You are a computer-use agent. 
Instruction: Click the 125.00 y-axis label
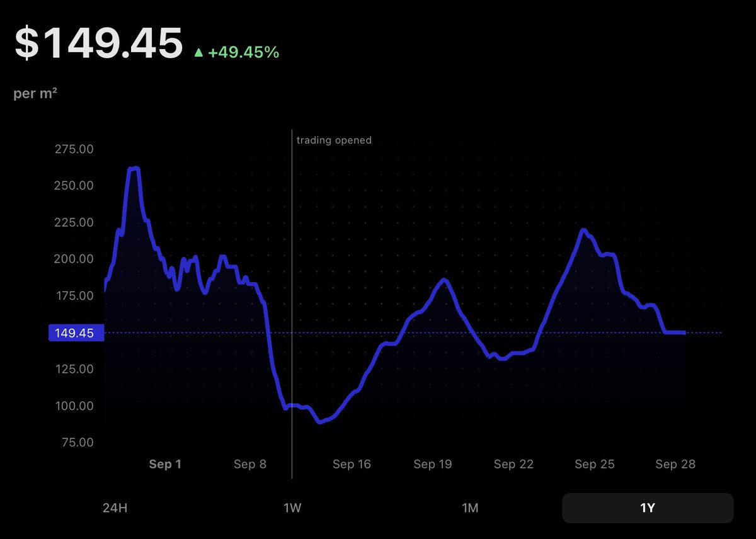point(74,369)
